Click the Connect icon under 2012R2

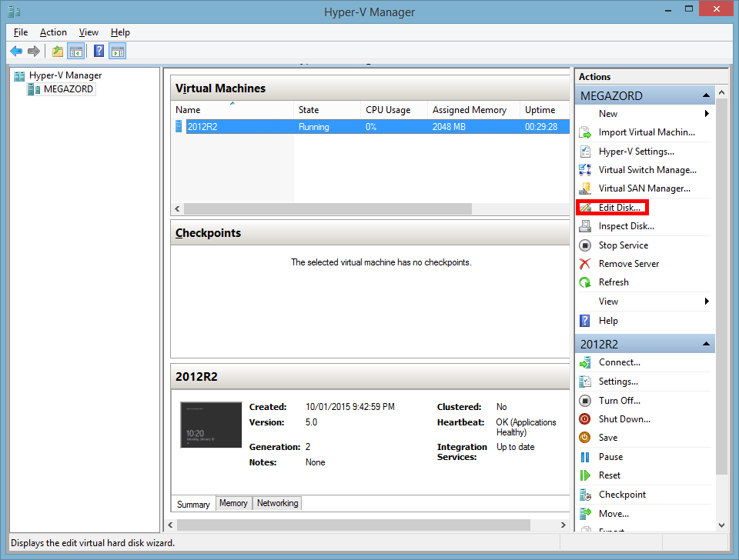pyautogui.click(x=585, y=362)
